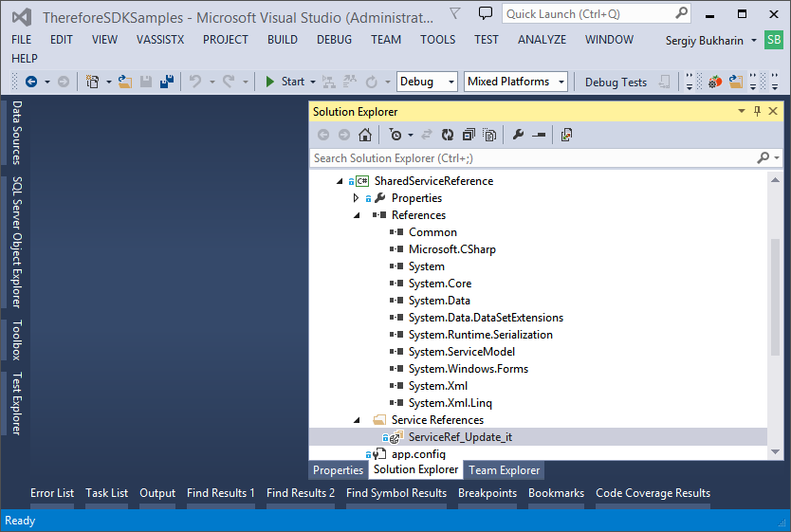Click the Redo arrow icon
Screen dimensions: 791x532
229,82
